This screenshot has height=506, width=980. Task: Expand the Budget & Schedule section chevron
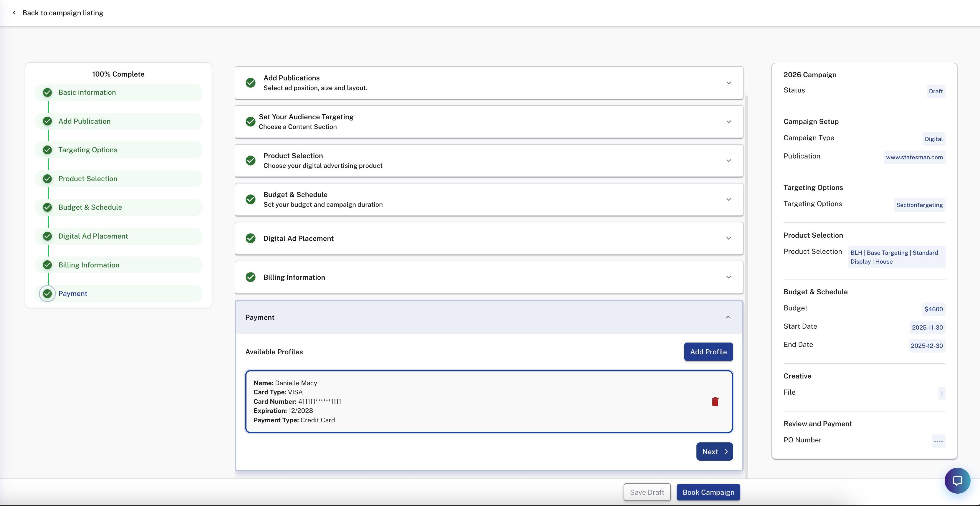[x=729, y=199]
